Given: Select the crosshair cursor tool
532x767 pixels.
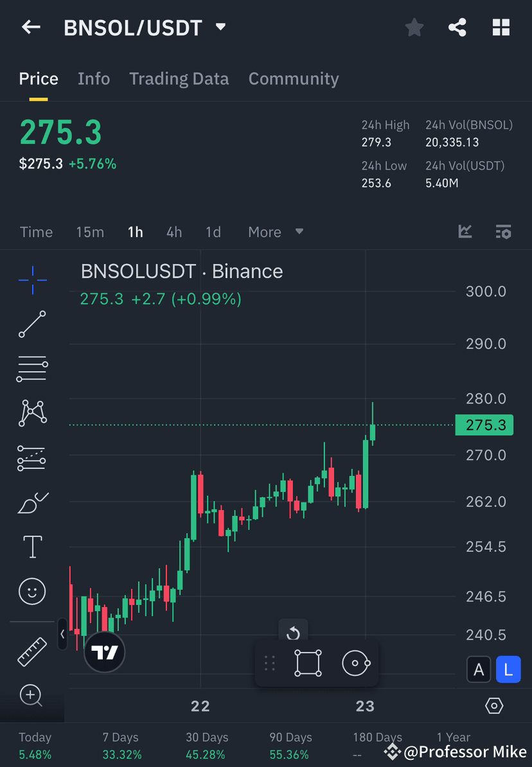Looking at the screenshot, I should click(32, 279).
